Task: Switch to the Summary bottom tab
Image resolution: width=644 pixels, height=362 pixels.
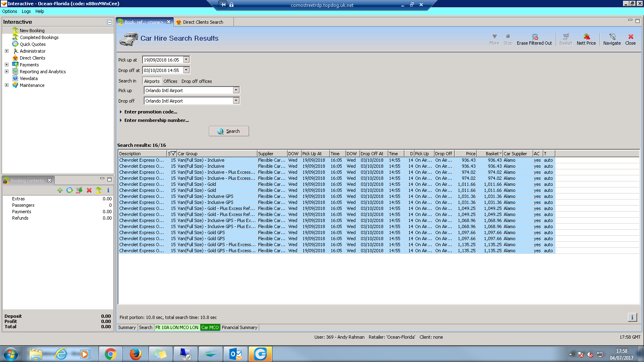Action: (127, 327)
